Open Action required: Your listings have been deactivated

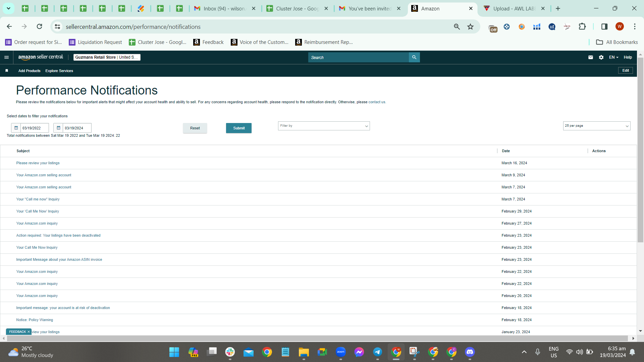point(58,236)
